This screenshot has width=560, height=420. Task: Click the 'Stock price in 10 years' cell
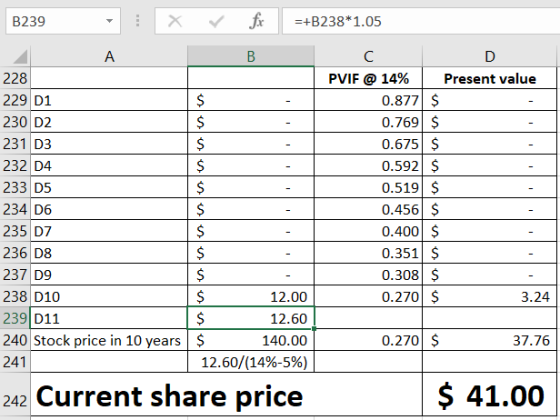tap(109, 340)
